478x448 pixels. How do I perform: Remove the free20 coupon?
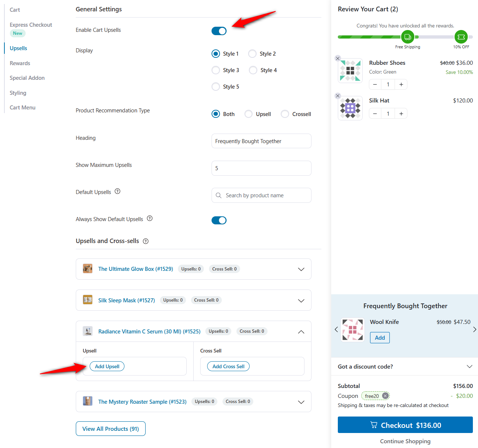click(x=385, y=395)
